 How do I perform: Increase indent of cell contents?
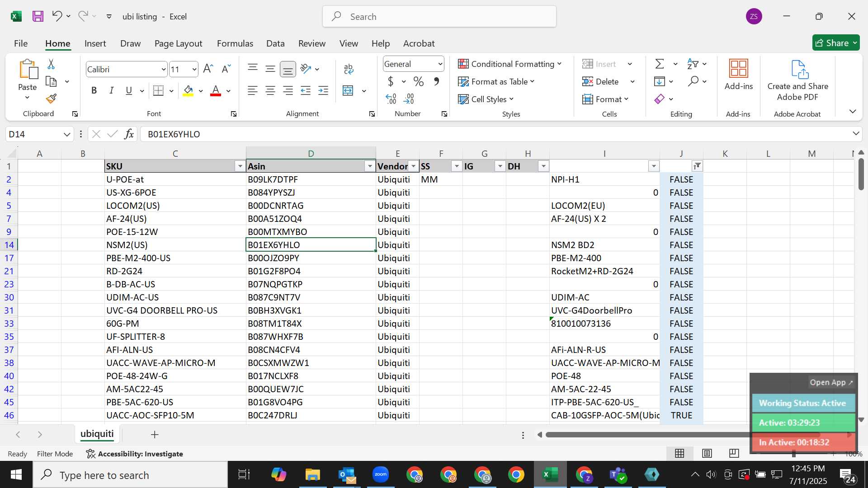[x=323, y=91]
